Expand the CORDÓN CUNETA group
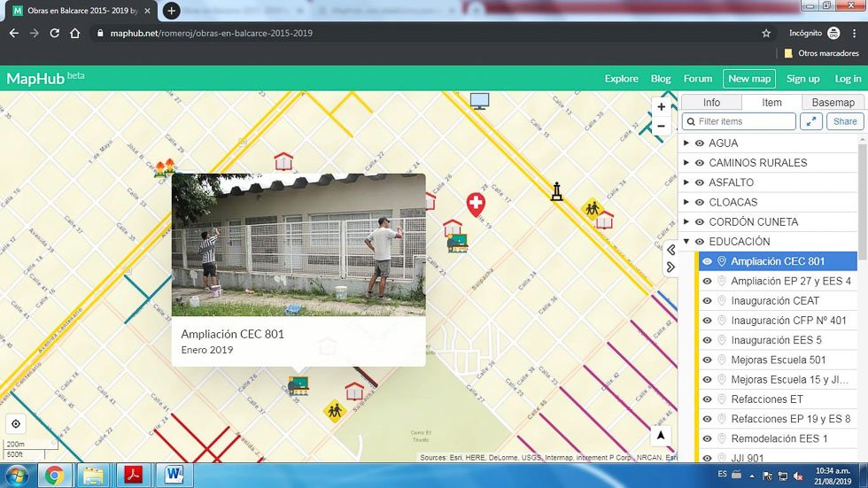Screen dimensions: 868x488 (686, 222)
